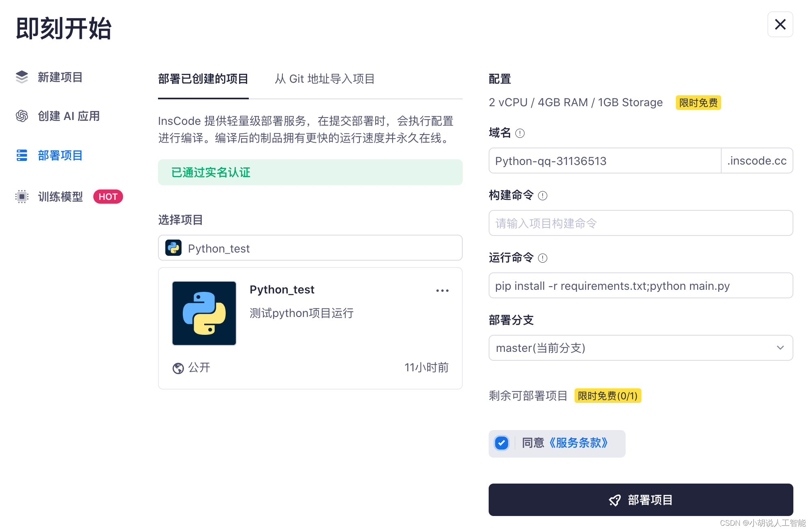812x531 pixels.
Task: Click the red HOT badge
Action: coord(108,197)
